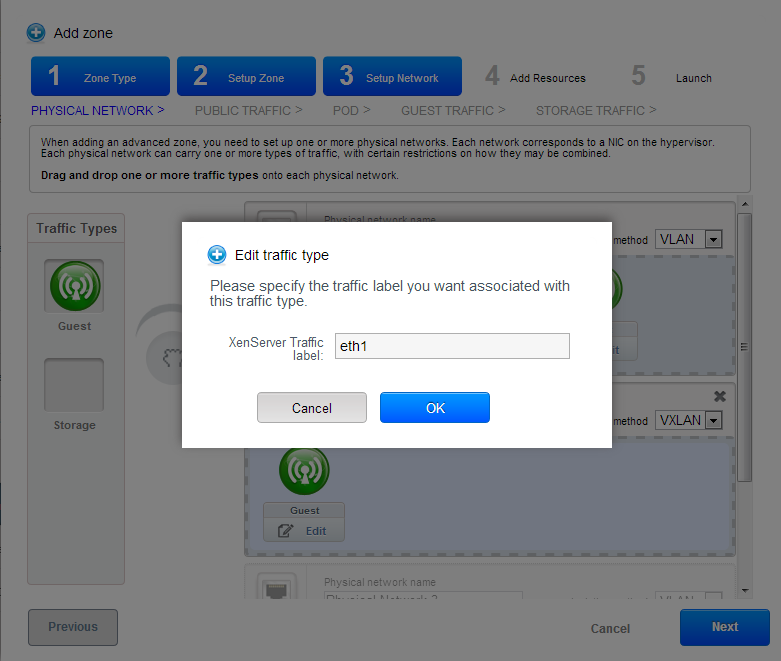Select the STORAGE TRAFFIC sub-step
This screenshot has width=781, height=661.
pyautogui.click(x=596, y=111)
